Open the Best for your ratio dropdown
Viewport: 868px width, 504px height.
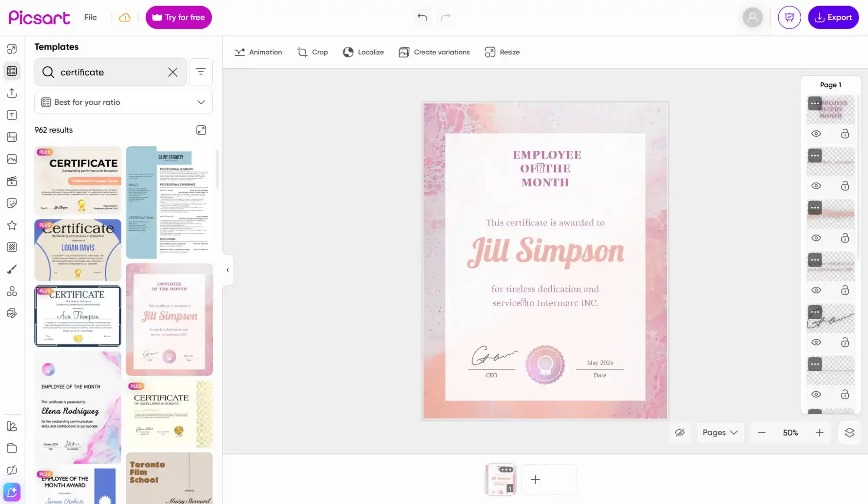(x=123, y=102)
